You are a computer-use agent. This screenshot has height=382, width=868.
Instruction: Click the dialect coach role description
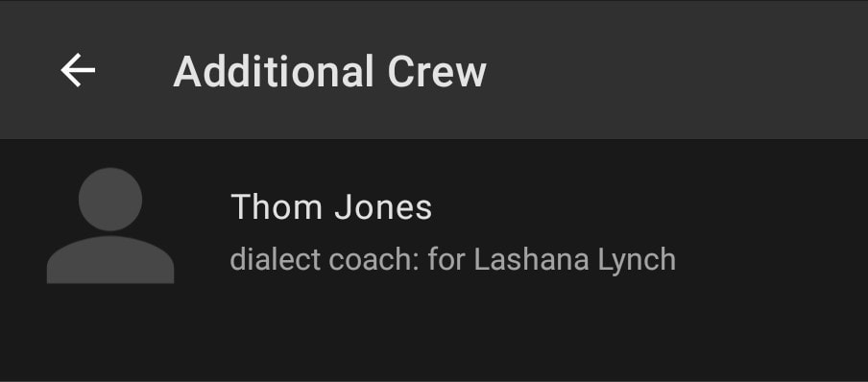point(453,260)
